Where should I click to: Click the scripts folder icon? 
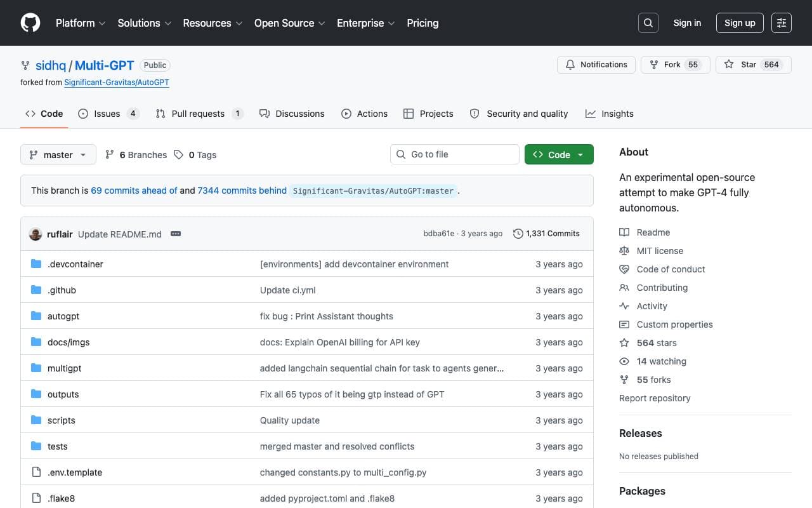pyautogui.click(x=36, y=420)
